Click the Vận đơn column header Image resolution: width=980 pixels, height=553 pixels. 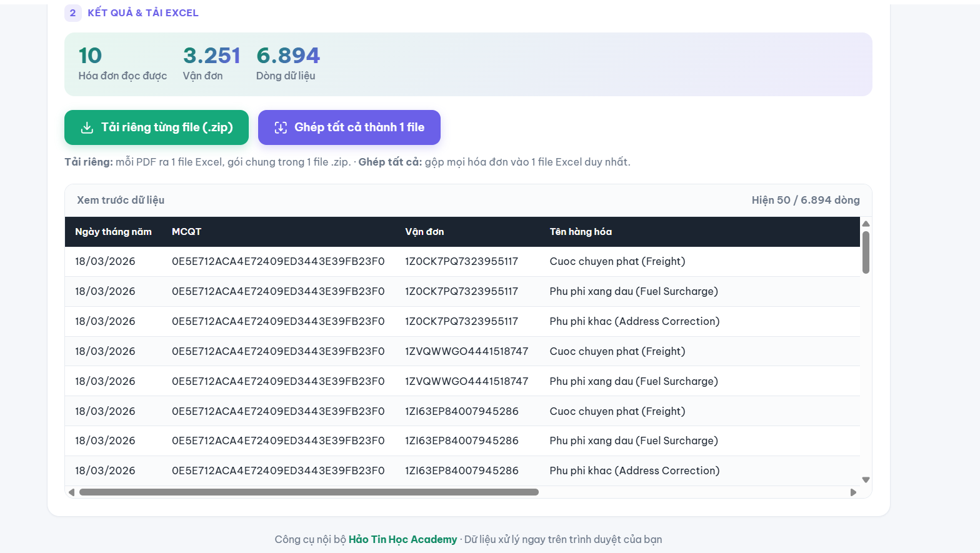click(424, 232)
